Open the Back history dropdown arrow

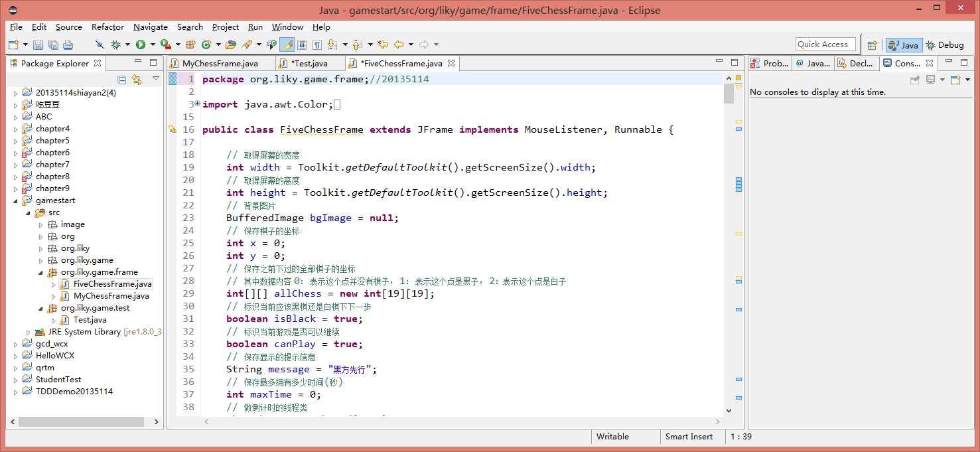point(411,44)
